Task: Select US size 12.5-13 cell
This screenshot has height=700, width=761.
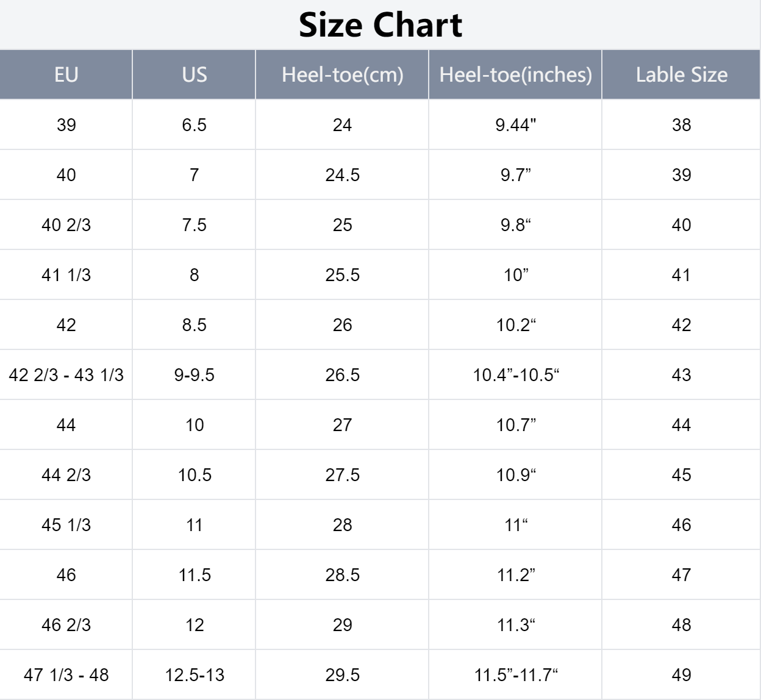Action: (x=194, y=675)
